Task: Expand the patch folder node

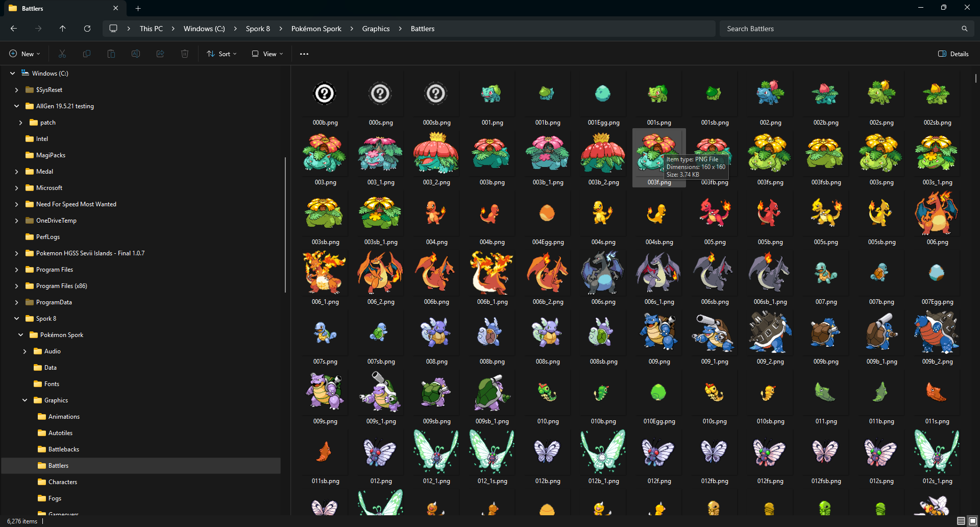Action: pos(20,123)
